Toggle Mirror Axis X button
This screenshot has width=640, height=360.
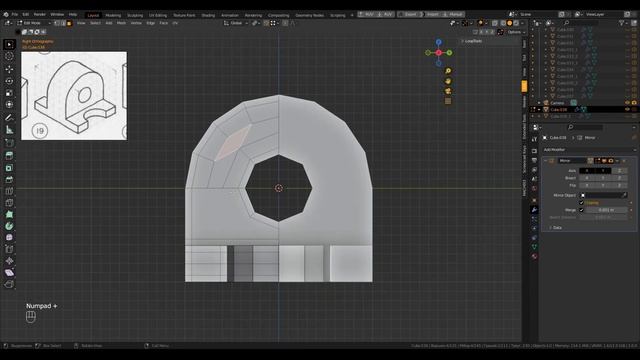point(587,171)
